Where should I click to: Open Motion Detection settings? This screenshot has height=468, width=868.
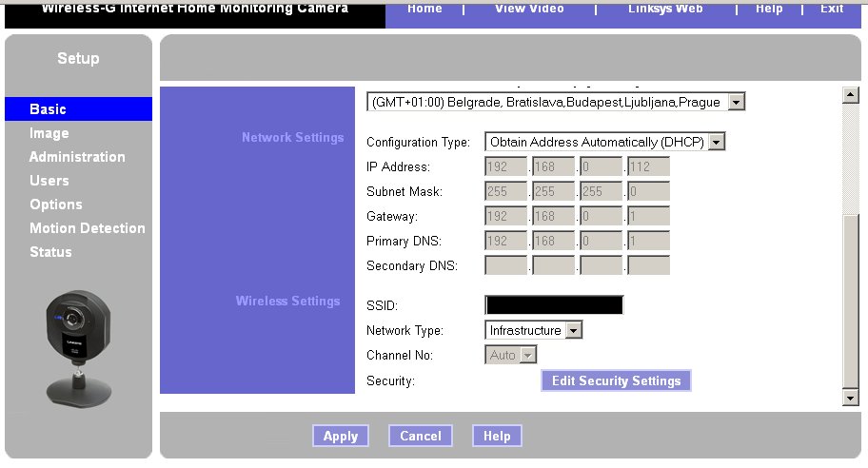[88, 228]
